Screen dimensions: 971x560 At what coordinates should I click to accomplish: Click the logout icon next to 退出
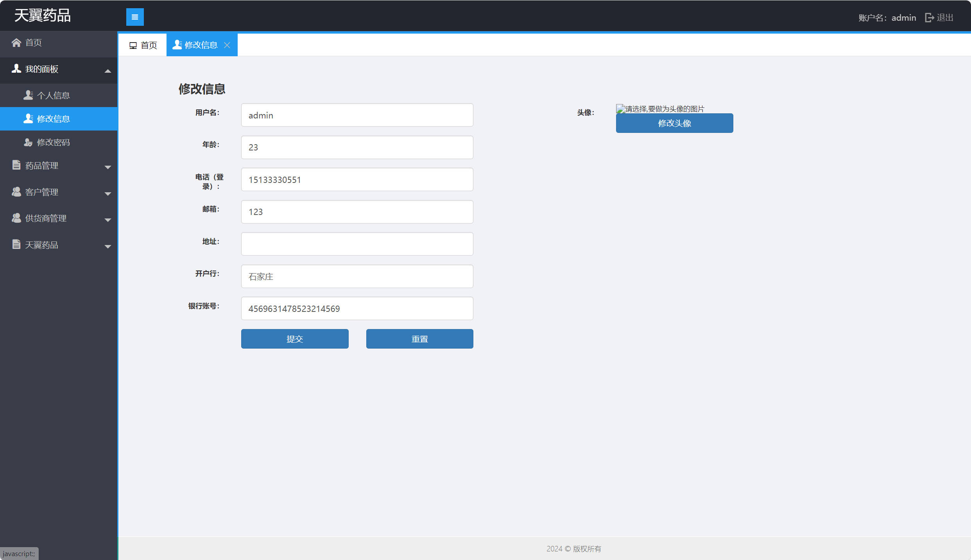929,18
